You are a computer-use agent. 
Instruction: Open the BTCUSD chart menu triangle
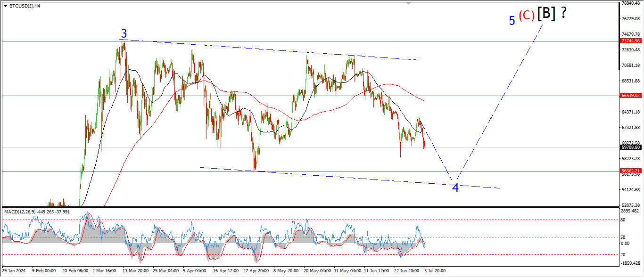pos(5,6)
